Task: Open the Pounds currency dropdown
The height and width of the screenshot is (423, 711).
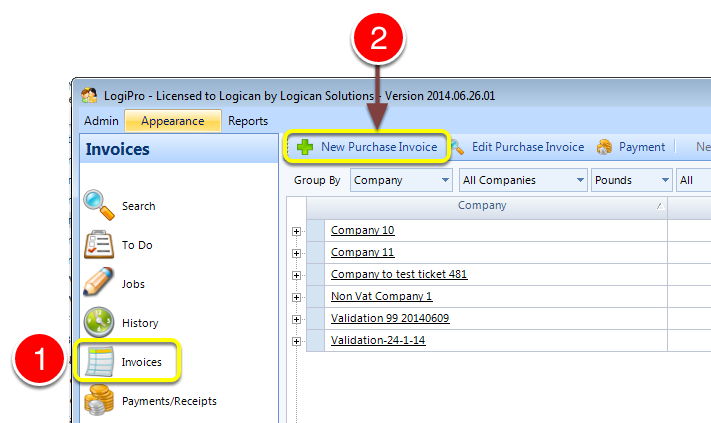Action: pos(632,180)
